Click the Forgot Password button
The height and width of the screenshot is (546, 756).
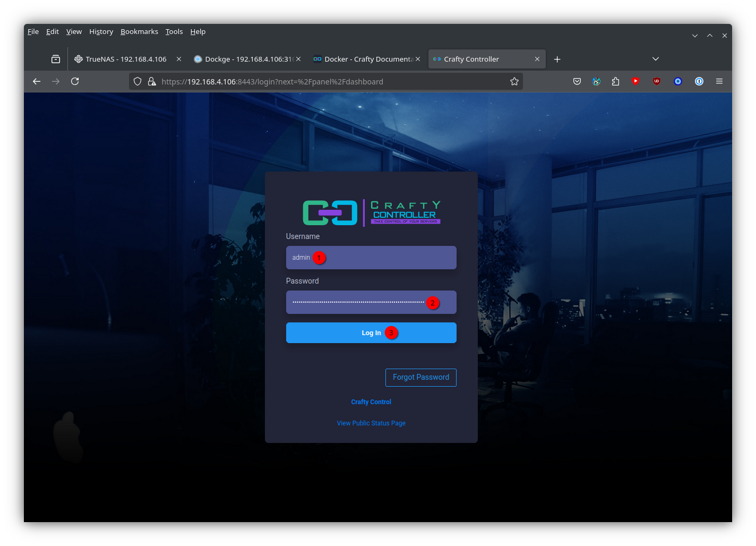[x=420, y=377]
